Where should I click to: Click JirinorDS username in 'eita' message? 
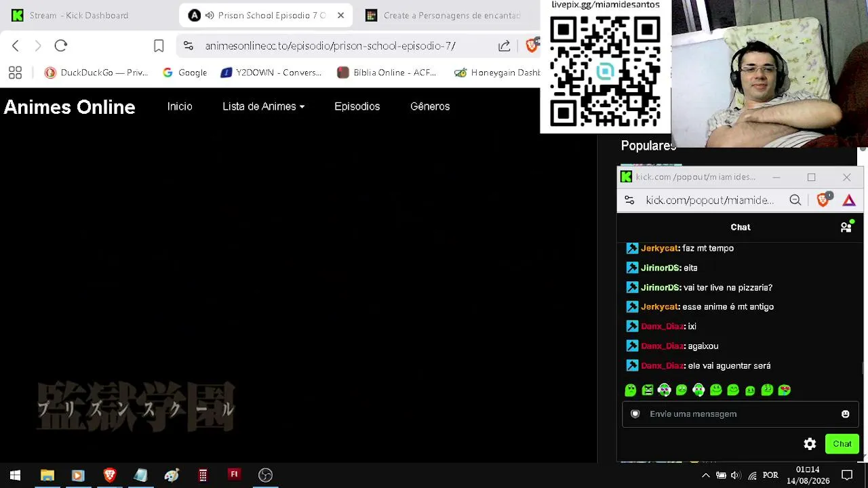tap(660, 268)
